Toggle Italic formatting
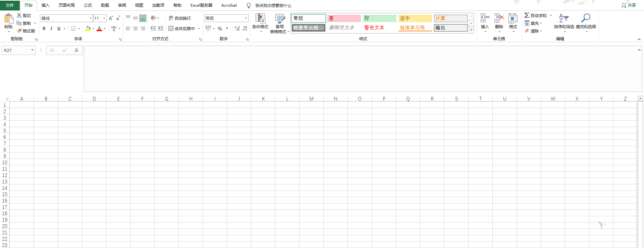 (x=51, y=28)
